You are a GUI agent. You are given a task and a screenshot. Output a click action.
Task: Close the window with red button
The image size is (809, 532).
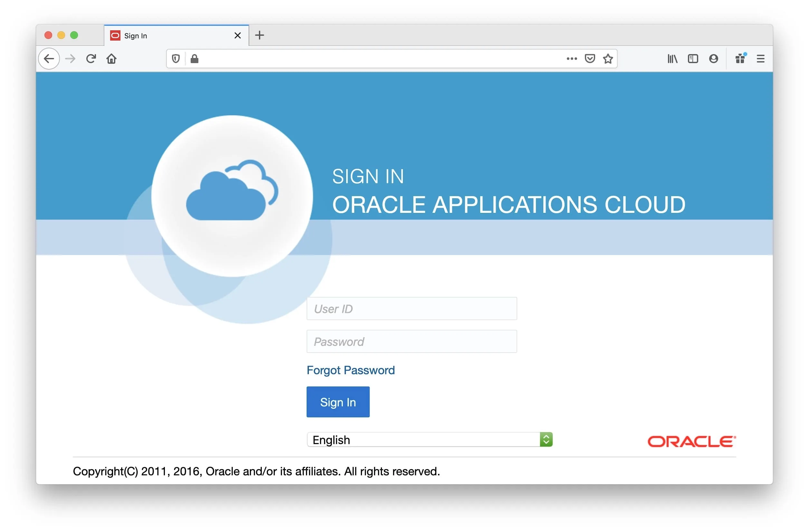click(x=48, y=35)
